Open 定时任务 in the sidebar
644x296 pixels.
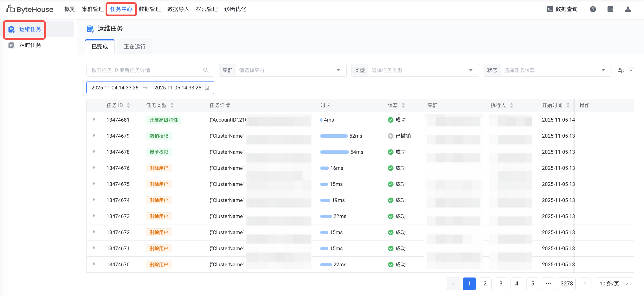pos(30,45)
